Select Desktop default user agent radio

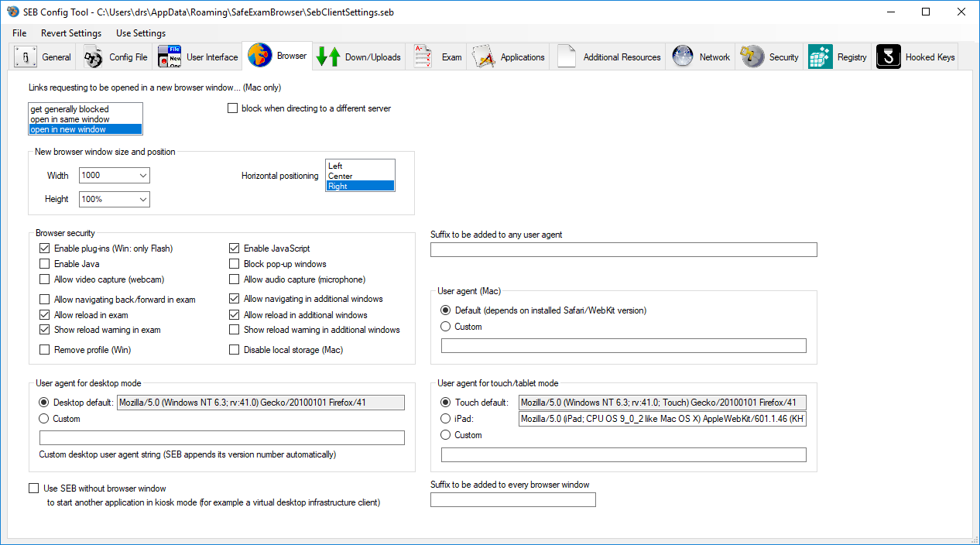click(44, 403)
